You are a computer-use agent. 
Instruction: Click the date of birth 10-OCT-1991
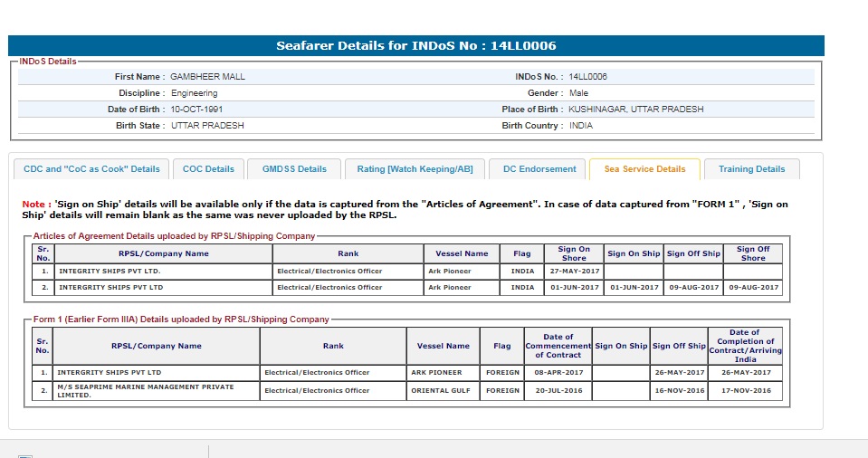pos(196,110)
